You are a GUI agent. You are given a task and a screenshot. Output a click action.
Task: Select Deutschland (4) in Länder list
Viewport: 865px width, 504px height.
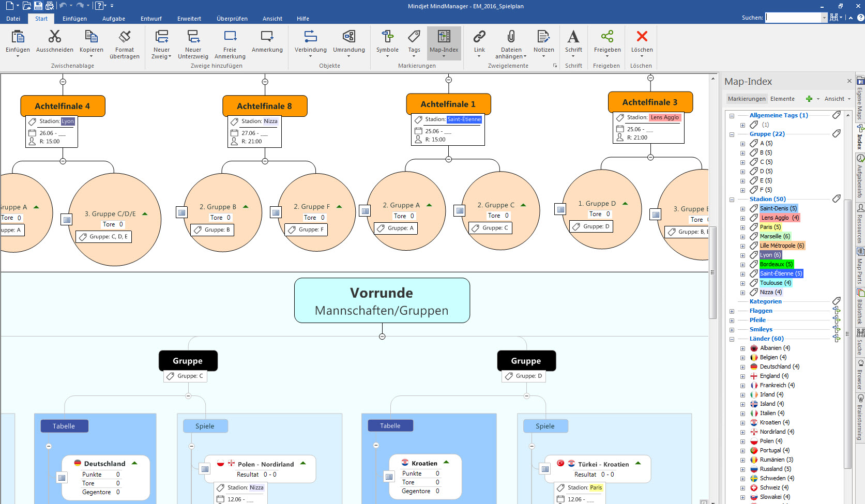(779, 366)
